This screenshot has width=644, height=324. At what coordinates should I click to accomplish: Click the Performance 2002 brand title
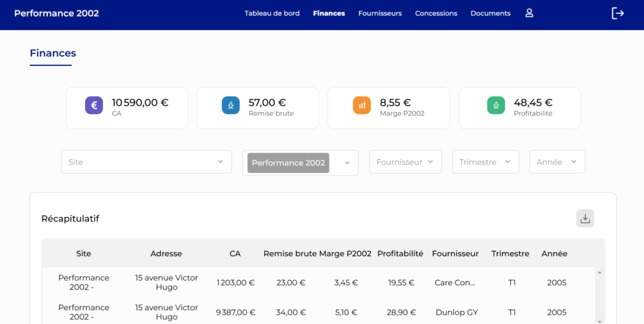(x=57, y=13)
